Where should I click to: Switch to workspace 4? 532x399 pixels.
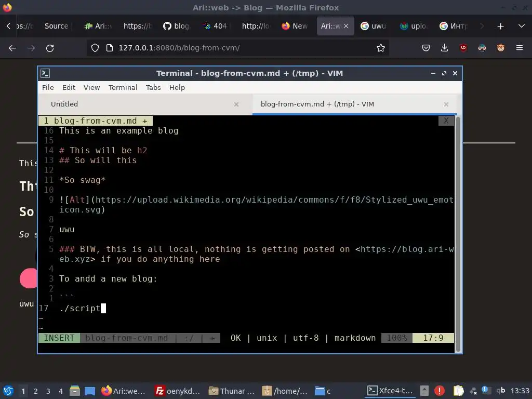click(x=61, y=391)
